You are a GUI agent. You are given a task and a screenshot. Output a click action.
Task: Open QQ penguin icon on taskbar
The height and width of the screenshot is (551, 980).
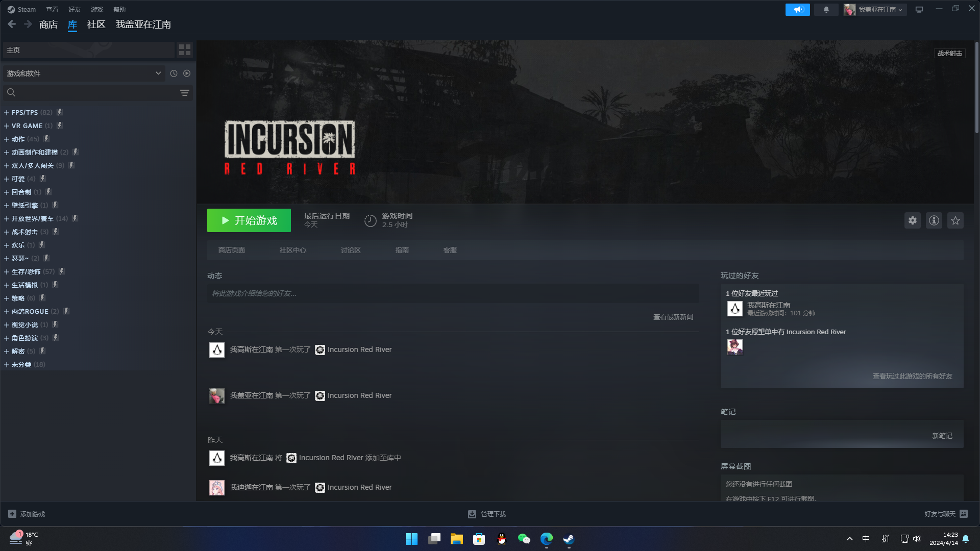501,539
